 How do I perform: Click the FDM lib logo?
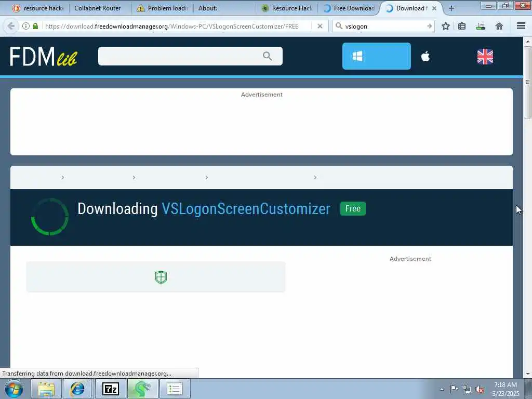click(44, 56)
